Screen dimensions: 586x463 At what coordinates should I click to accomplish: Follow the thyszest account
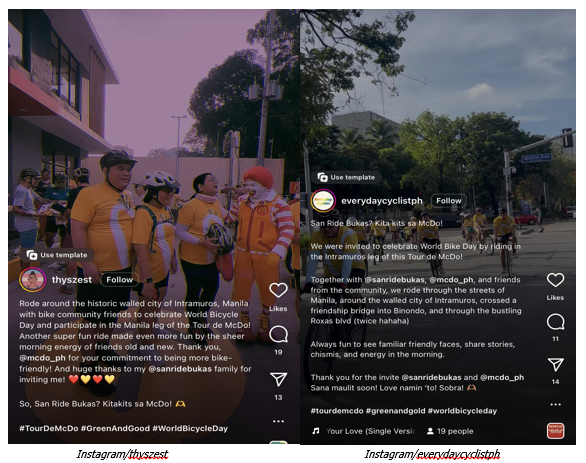119,280
